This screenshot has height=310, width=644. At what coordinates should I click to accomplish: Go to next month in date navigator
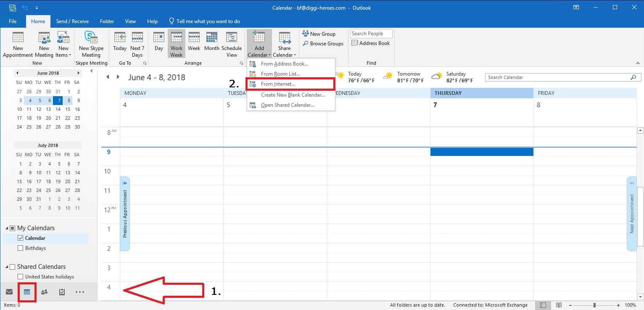point(79,73)
